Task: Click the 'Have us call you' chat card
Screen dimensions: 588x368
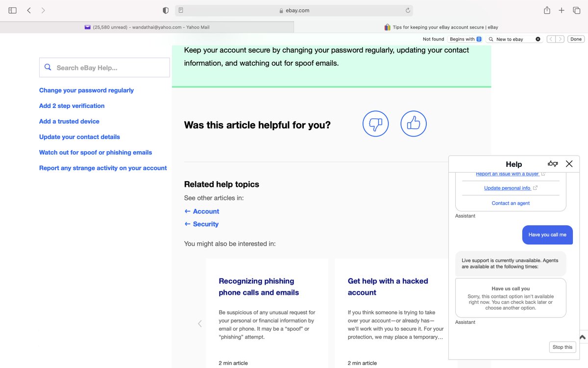Action: tap(511, 298)
